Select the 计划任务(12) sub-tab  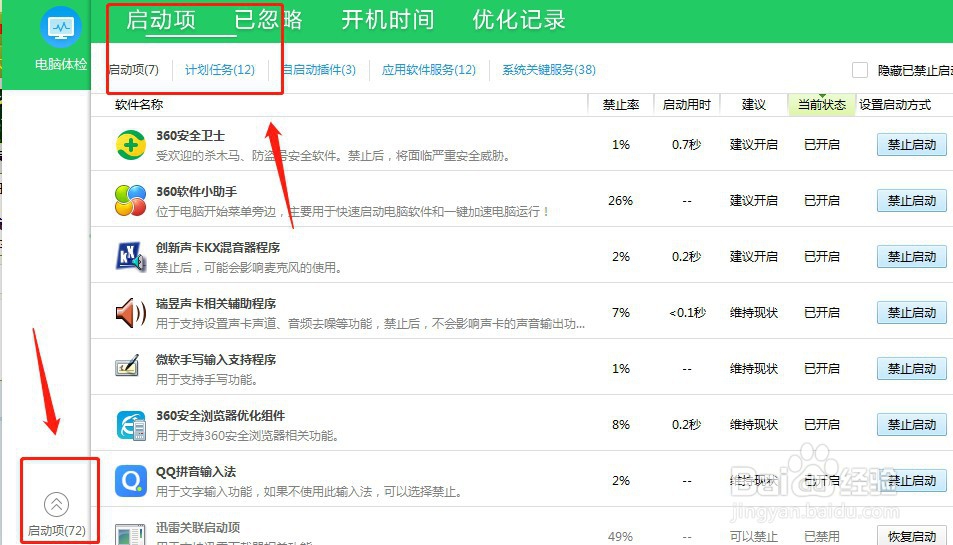coord(220,70)
